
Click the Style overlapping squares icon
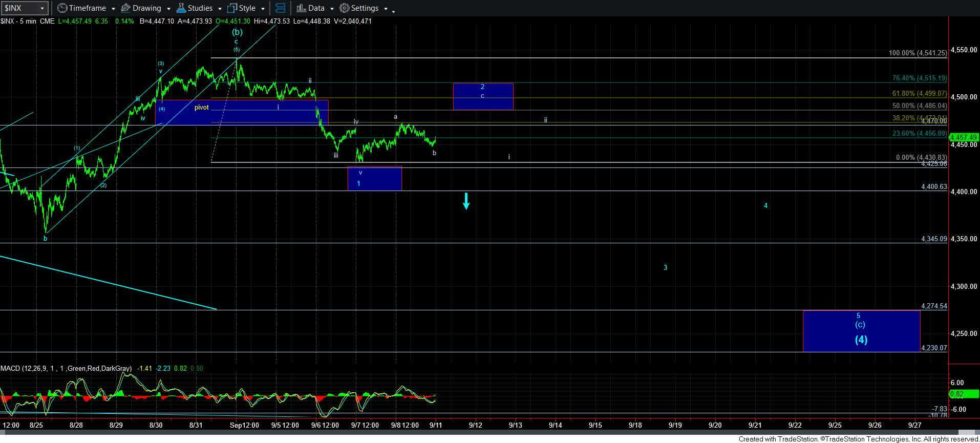click(232, 8)
